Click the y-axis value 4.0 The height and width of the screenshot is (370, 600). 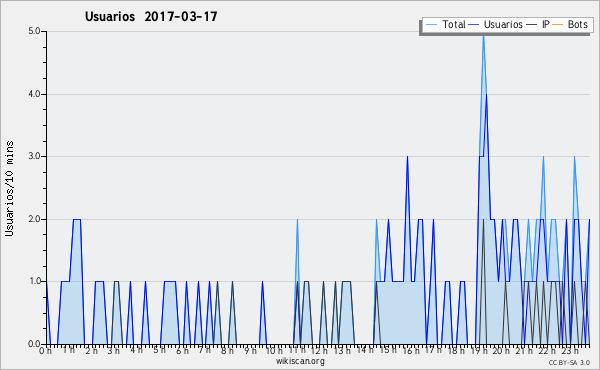coord(34,94)
